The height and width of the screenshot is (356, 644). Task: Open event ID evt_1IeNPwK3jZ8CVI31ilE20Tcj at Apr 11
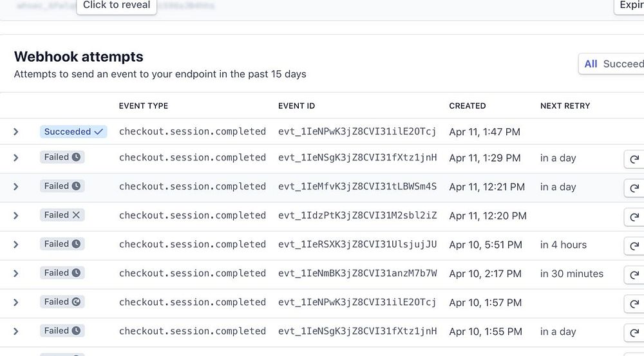pyautogui.click(x=357, y=132)
